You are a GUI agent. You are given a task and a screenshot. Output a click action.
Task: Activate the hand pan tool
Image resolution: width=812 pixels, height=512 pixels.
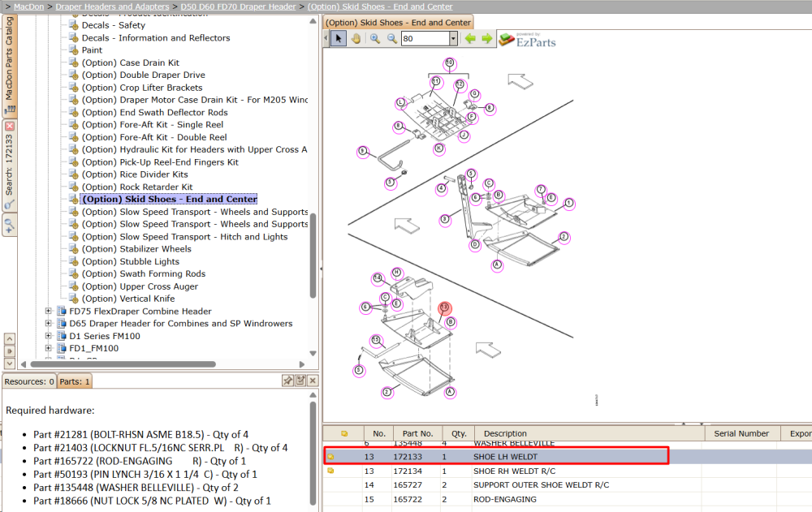click(x=356, y=38)
